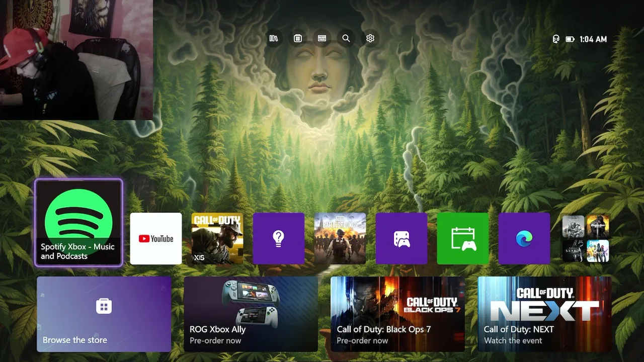Click the 1:04 AM clock

[593, 39]
